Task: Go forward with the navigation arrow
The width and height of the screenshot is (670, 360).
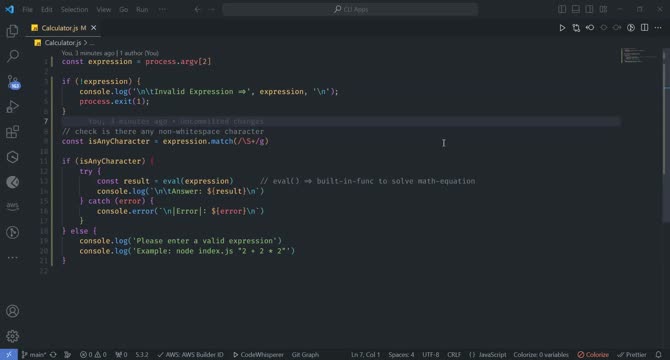Action: coord(212,9)
